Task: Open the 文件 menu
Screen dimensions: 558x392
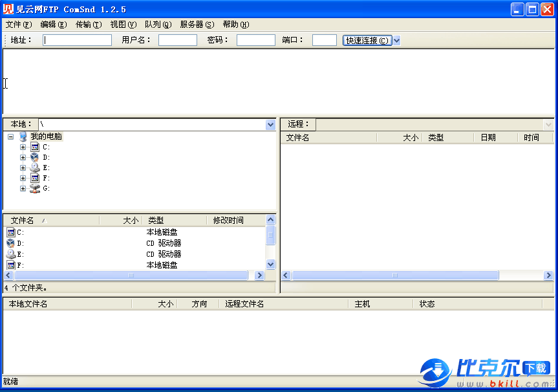Action: pyautogui.click(x=18, y=25)
